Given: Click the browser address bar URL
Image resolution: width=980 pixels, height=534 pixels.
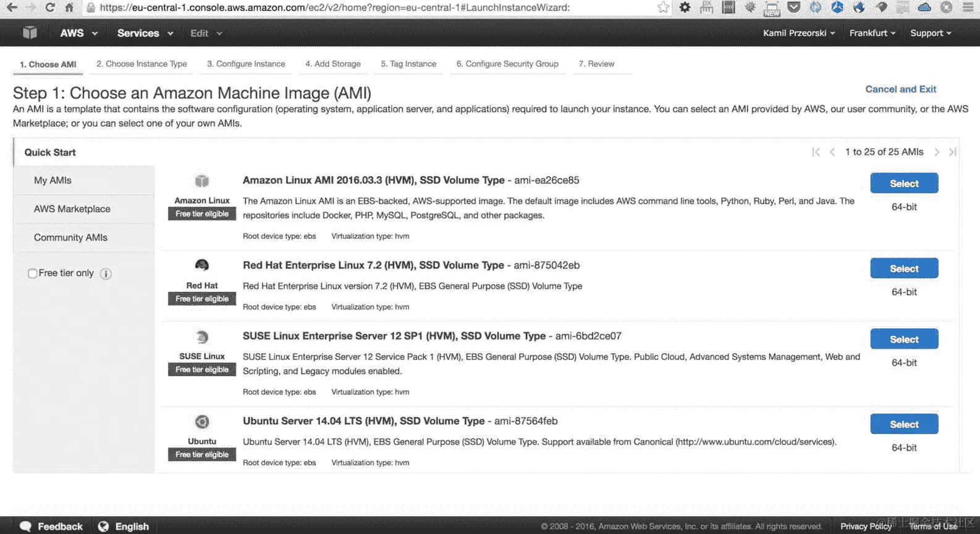Looking at the screenshot, I should [334, 7].
